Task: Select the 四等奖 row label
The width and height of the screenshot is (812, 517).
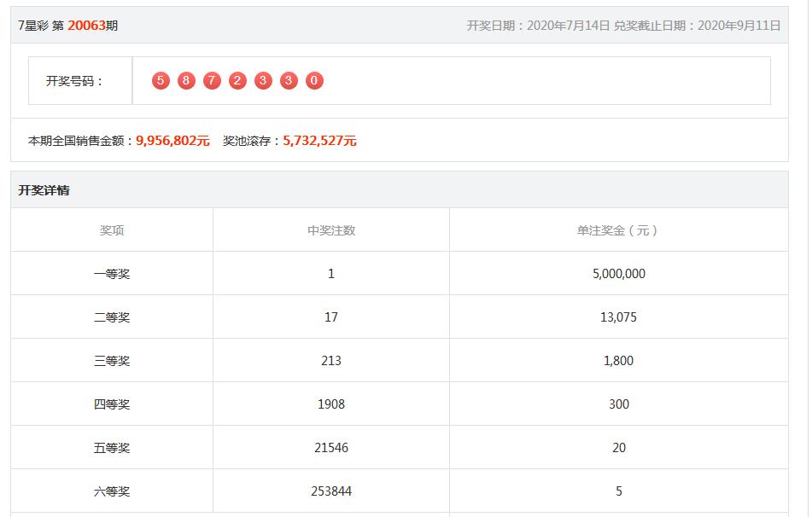Action: (112, 404)
